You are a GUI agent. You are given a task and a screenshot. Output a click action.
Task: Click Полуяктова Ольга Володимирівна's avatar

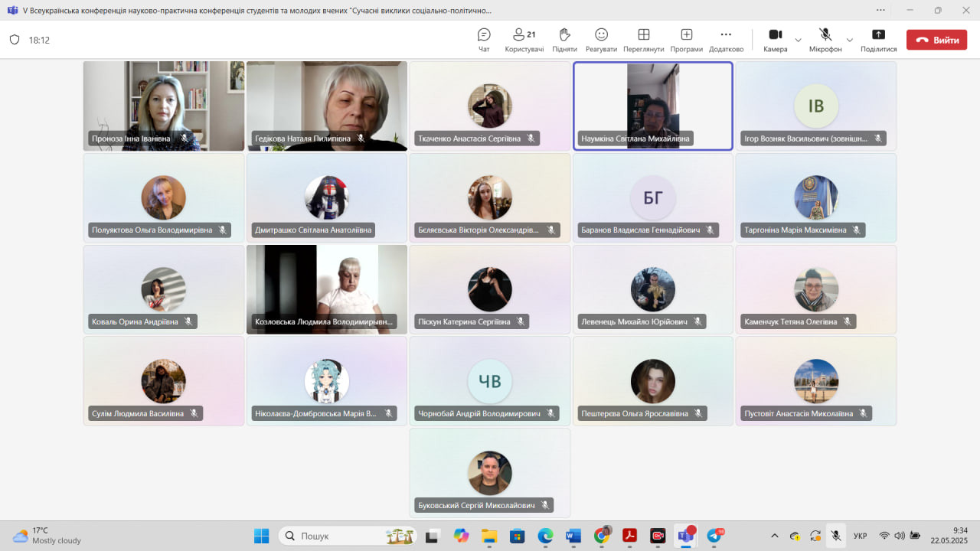164,197
